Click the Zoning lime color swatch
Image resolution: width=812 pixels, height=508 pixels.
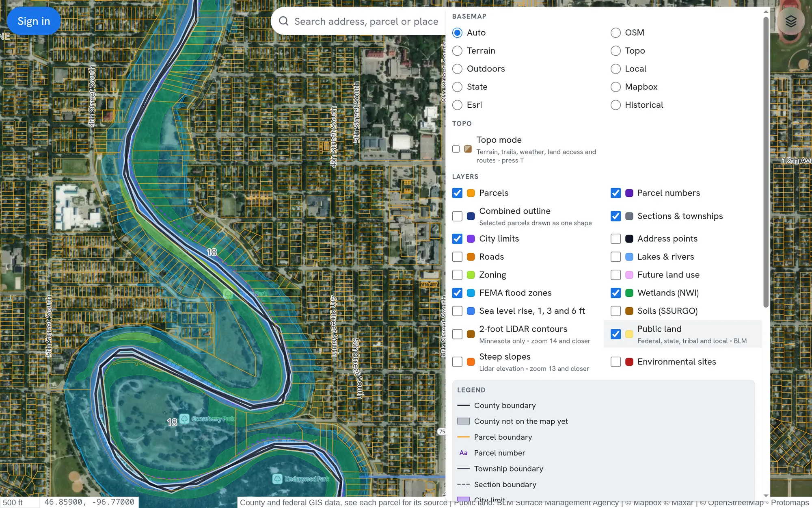click(471, 275)
